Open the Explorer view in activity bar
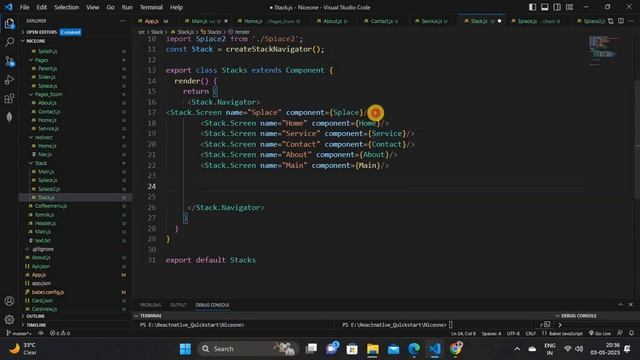640x360 pixels. tap(9, 23)
